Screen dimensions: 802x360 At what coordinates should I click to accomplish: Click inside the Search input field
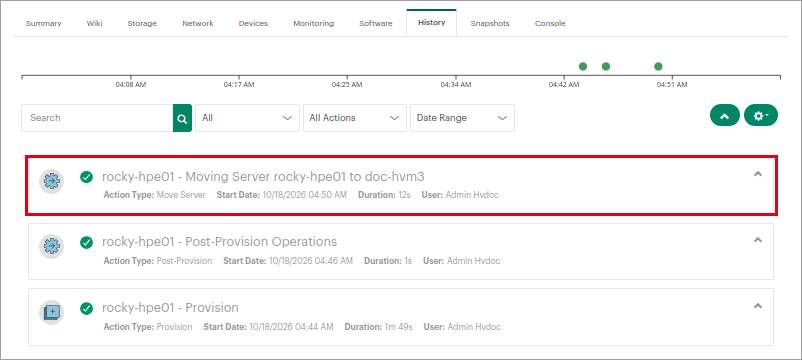97,118
